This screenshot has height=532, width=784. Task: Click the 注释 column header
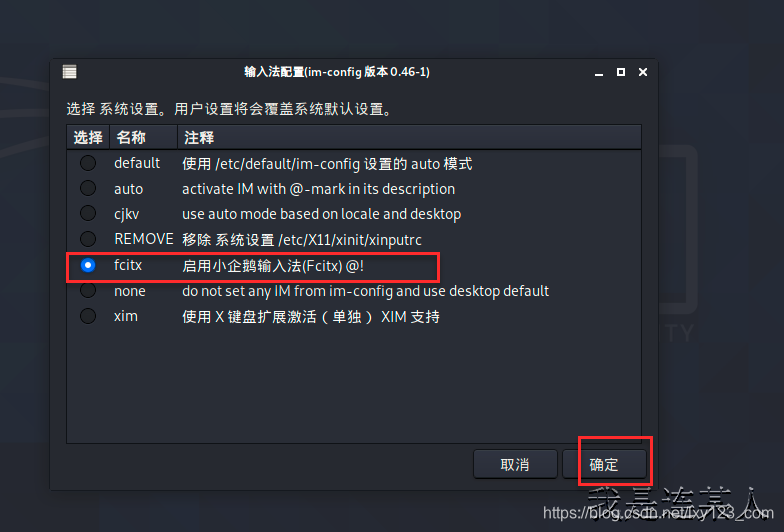[x=409, y=138]
